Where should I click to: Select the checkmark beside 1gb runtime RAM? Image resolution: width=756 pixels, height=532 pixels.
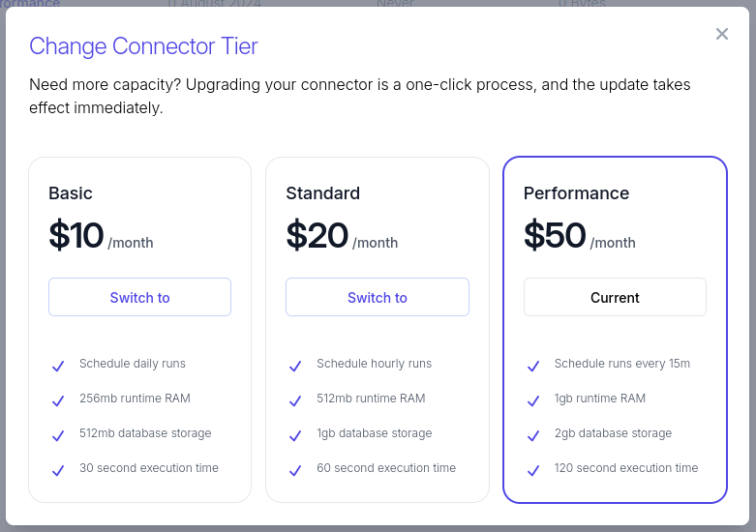click(533, 400)
